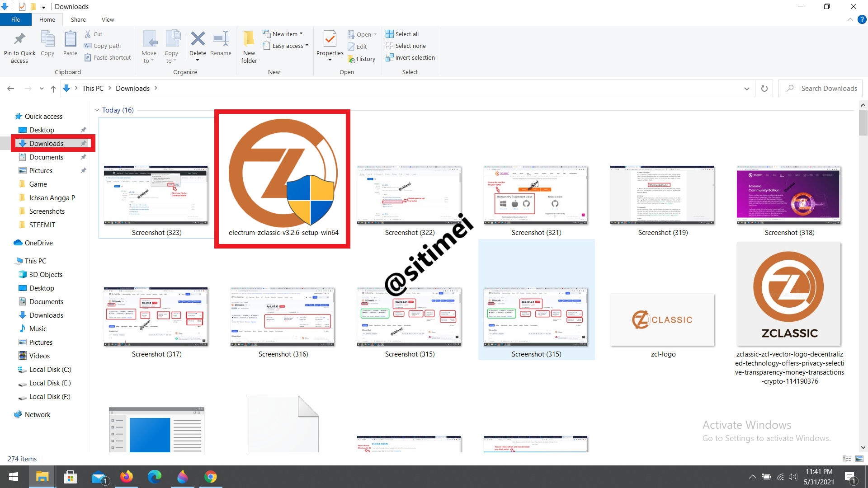Open Copy to dropdown
The width and height of the screenshot is (868, 488).
click(x=171, y=57)
